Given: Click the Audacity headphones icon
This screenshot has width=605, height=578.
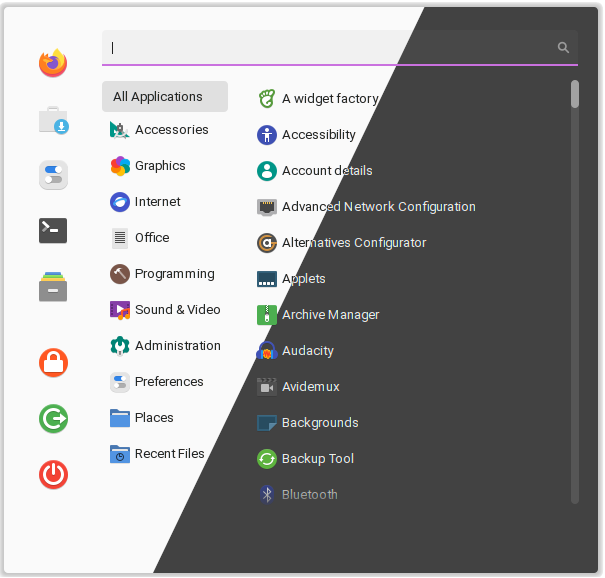Looking at the screenshot, I should [x=267, y=351].
